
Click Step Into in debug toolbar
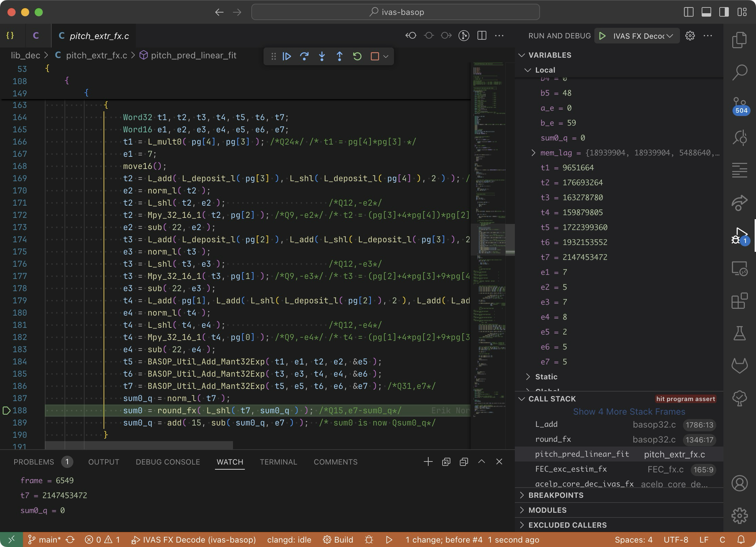(x=322, y=56)
